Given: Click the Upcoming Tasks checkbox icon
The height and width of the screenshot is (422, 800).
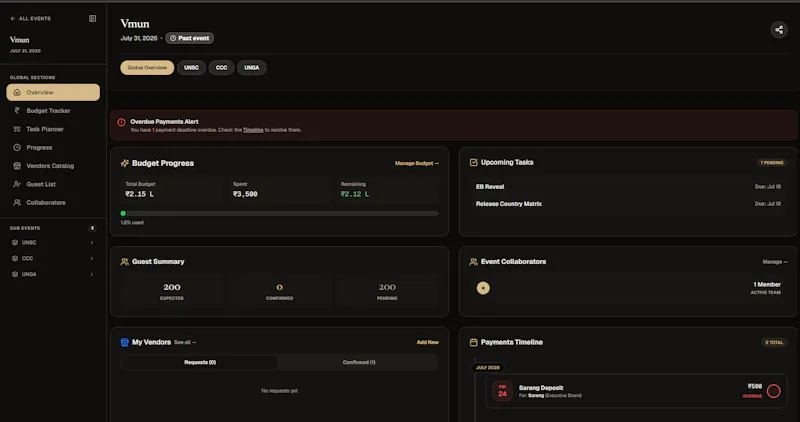Looking at the screenshot, I should pyautogui.click(x=473, y=162).
